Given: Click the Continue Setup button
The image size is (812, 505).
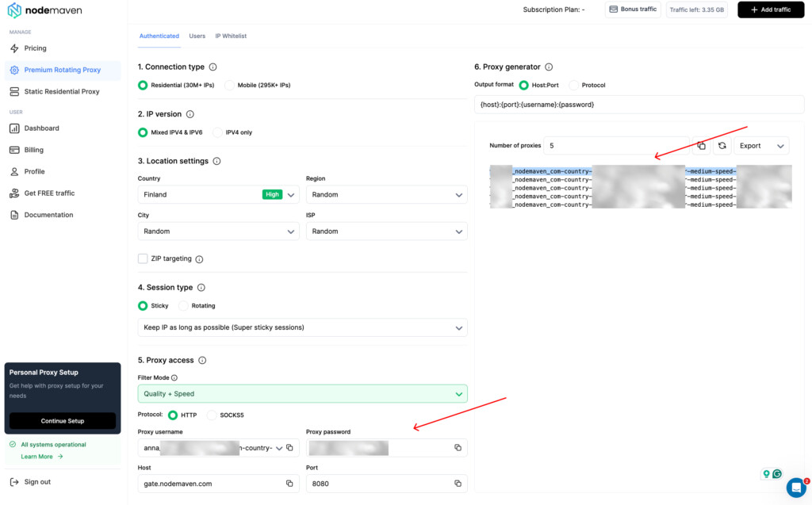Looking at the screenshot, I should click(x=62, y=421).
